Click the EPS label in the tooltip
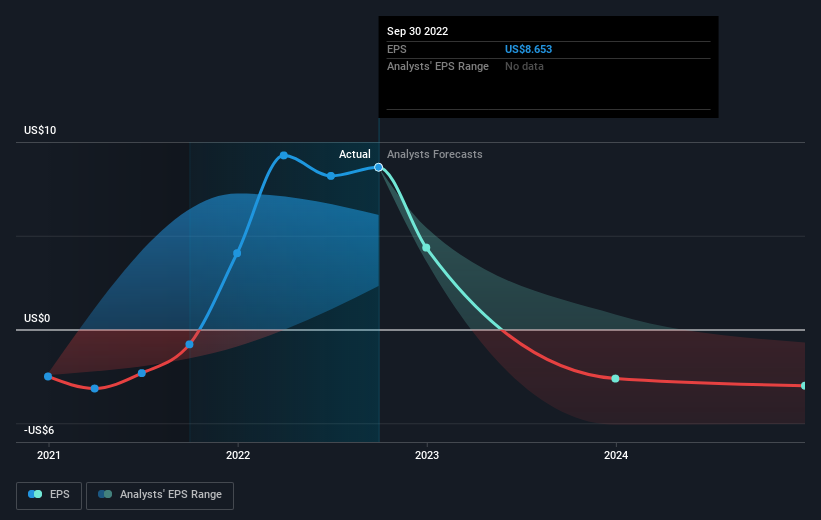This screenshot has width=821, height=520. point(396,49)
